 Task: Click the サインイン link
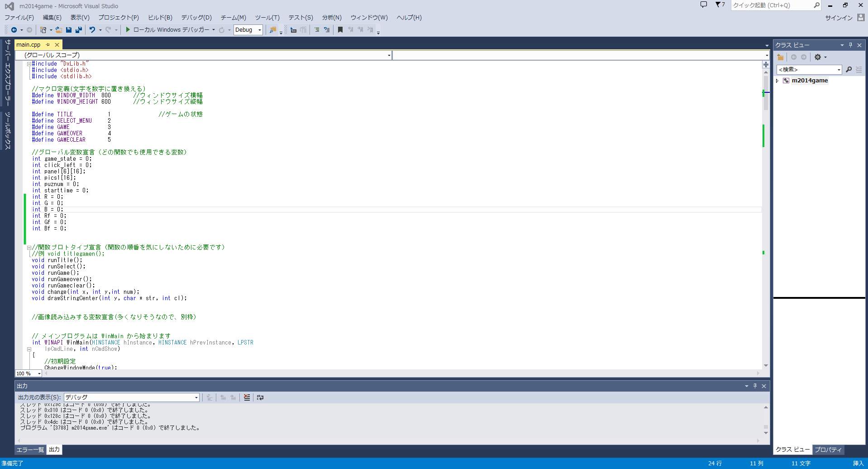click(839, 18)
